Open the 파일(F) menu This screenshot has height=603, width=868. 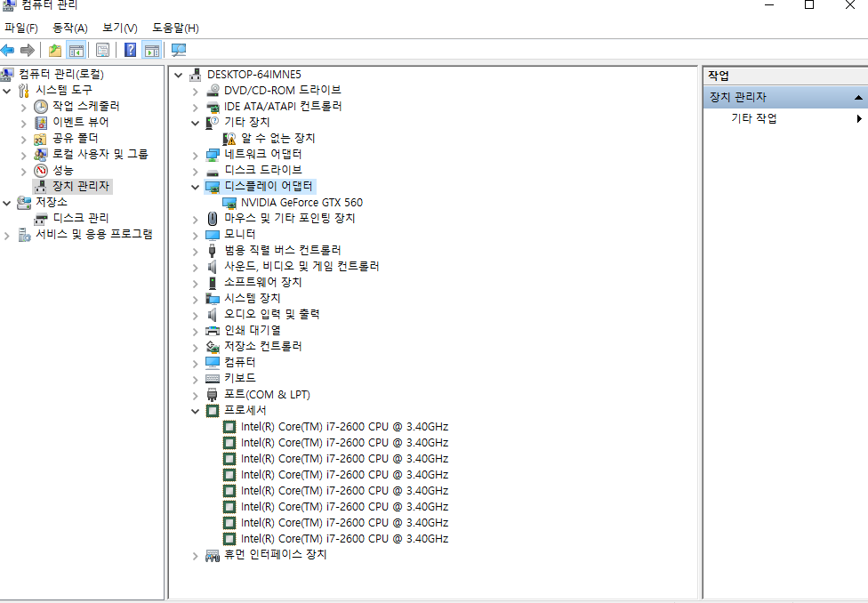[x=20, y=28]
